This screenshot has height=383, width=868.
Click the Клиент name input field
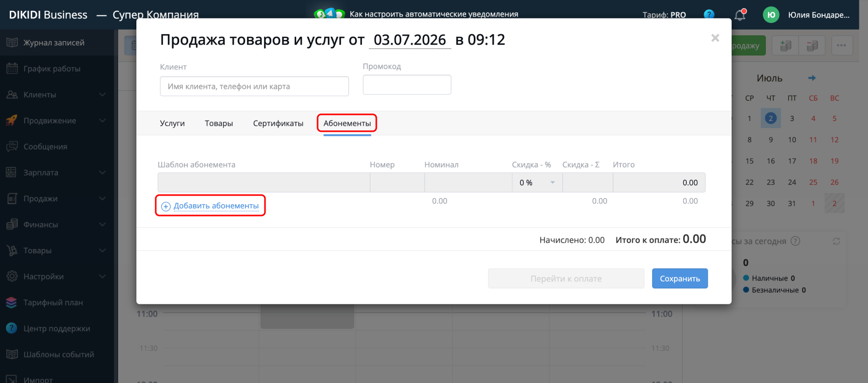click(254, 86)
